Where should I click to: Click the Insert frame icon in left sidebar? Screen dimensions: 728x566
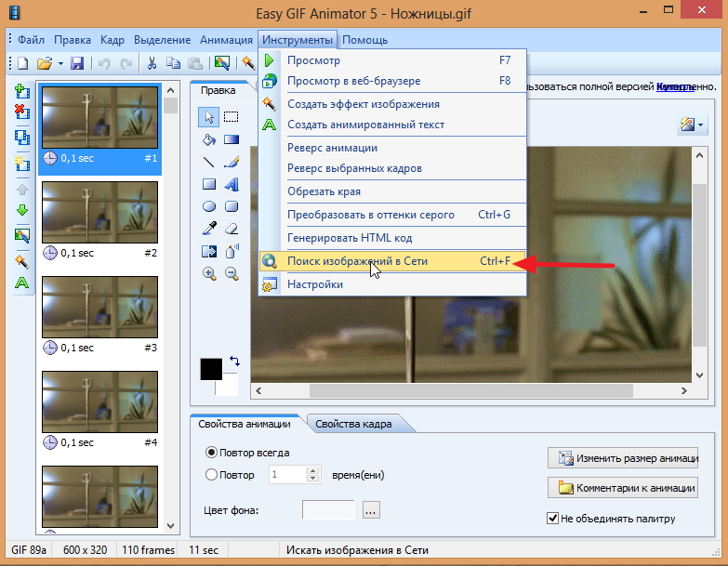21,91
